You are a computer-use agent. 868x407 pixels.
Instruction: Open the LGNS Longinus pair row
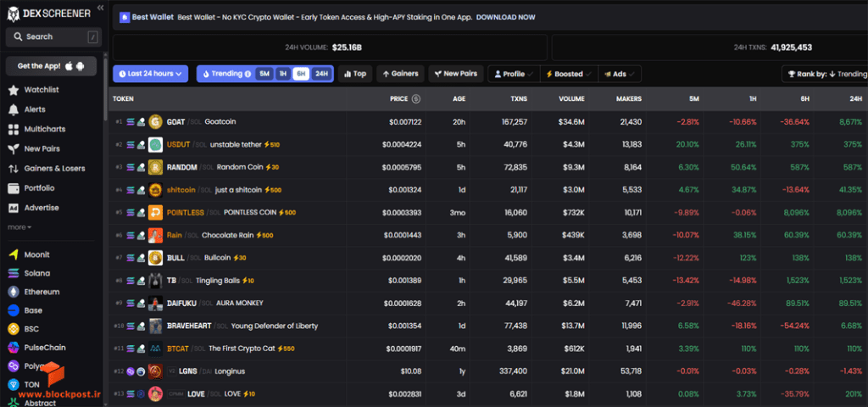click(488, 371)
